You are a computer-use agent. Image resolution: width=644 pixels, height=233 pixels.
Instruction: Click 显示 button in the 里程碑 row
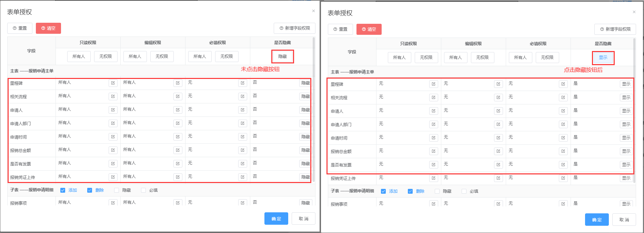tap(626, 84)
